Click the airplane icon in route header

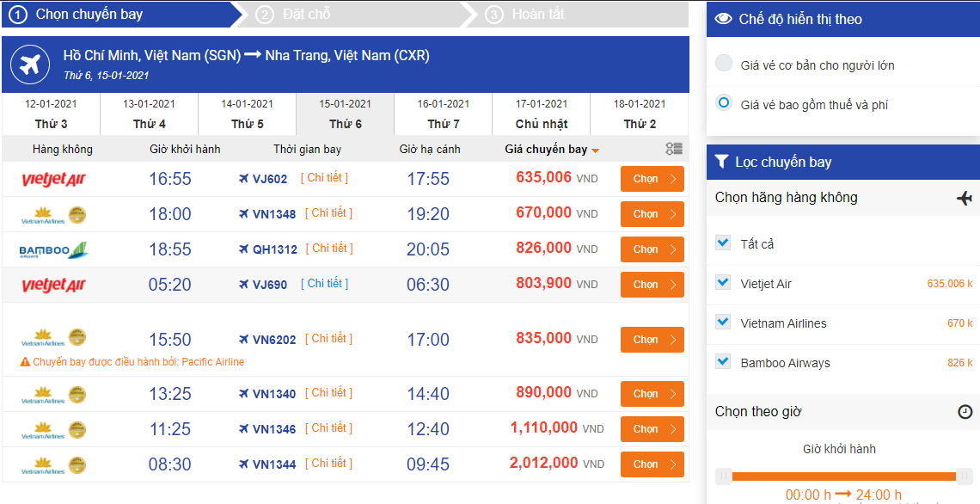coord(30,65)
